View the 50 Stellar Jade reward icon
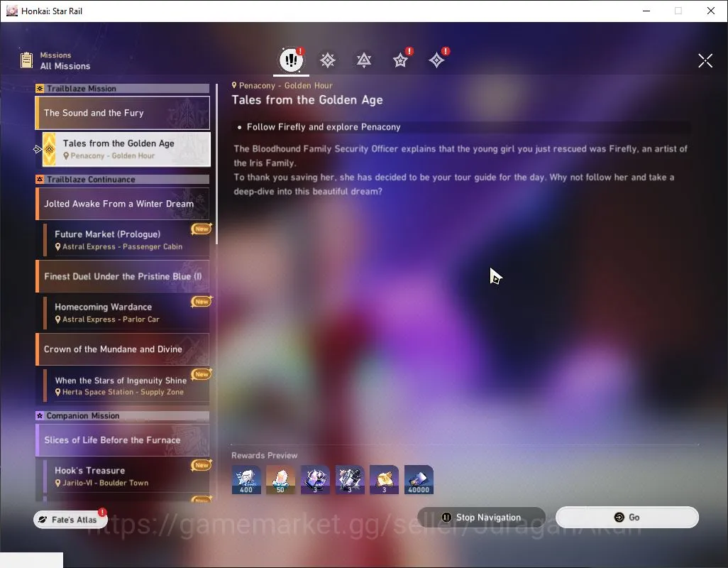728x568 pixels. (280, 480)
